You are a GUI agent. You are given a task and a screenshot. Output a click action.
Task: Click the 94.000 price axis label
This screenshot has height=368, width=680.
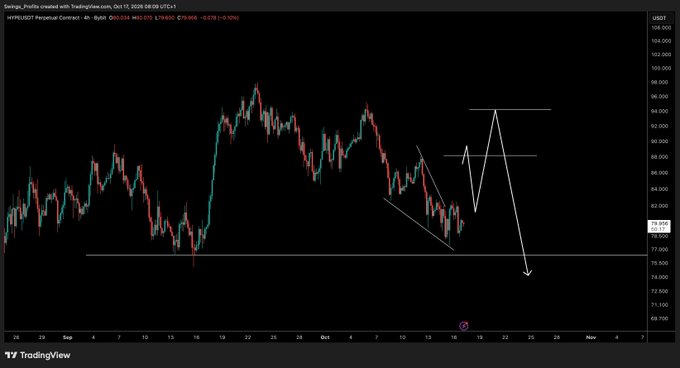click(661, 111)
